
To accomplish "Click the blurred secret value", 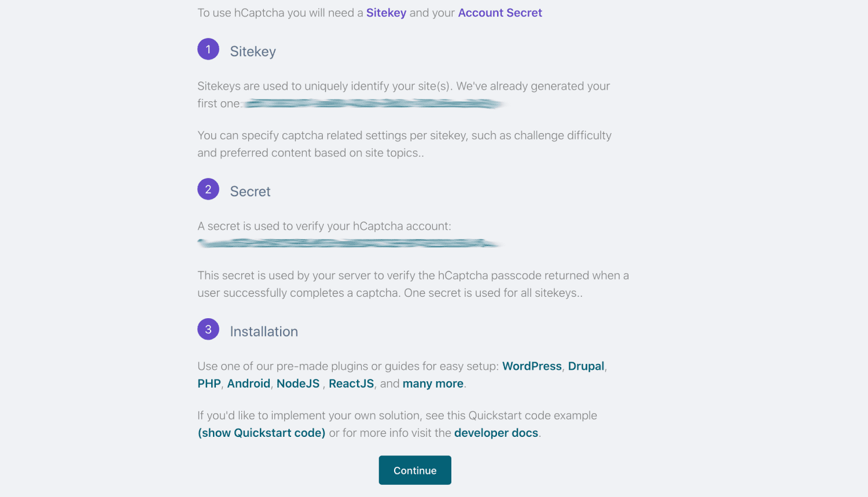I will click(349, 244).
